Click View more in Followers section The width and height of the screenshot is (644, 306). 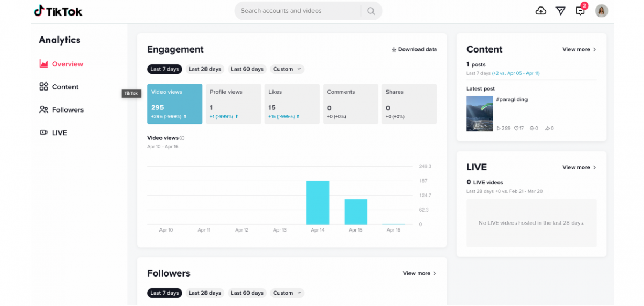[420, 273]
